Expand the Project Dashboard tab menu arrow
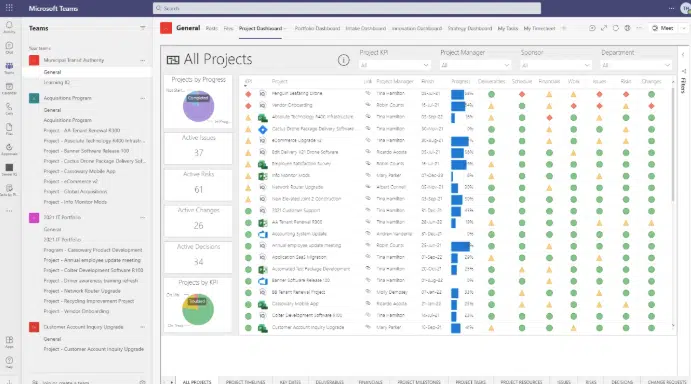 pyautogui.click(x=285, y=29)
